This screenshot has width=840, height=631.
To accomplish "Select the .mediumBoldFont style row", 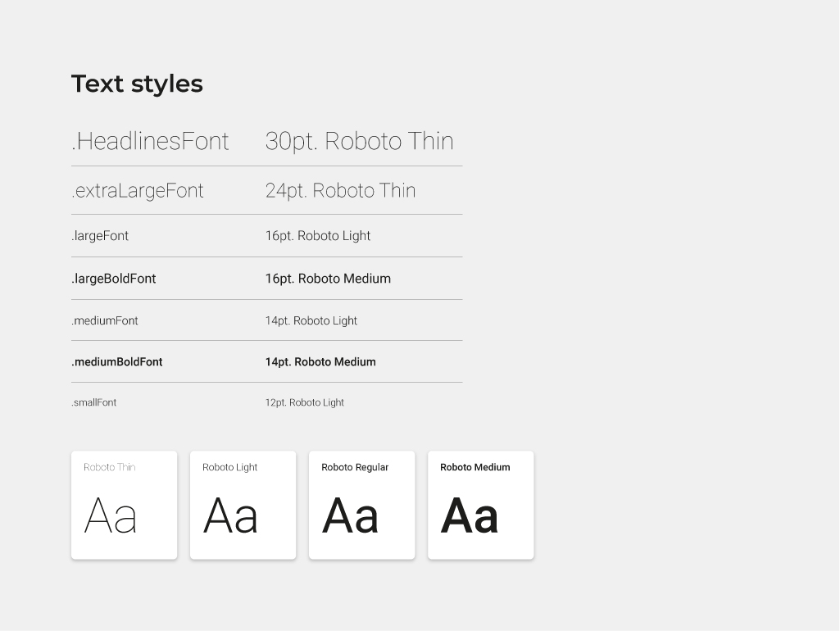I will [x=116, y=361].
